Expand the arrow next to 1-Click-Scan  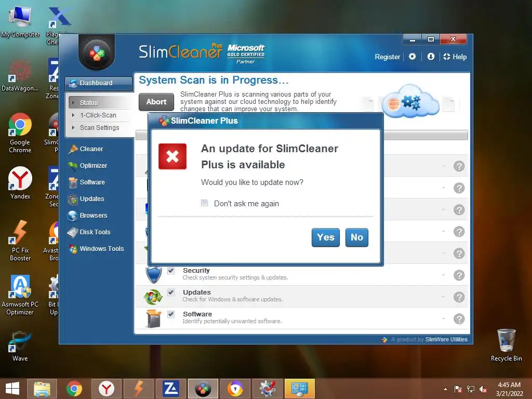pyautogui.click(x=73, y=115)
